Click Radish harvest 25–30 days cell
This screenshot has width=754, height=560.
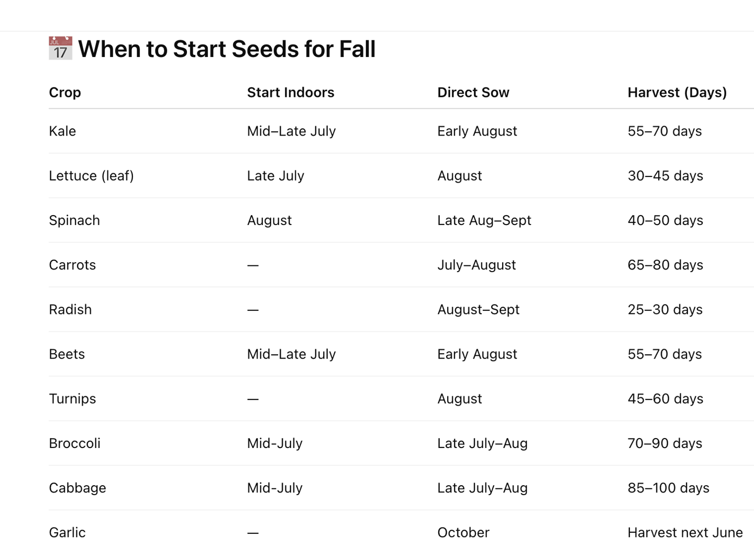click(665, 309)
